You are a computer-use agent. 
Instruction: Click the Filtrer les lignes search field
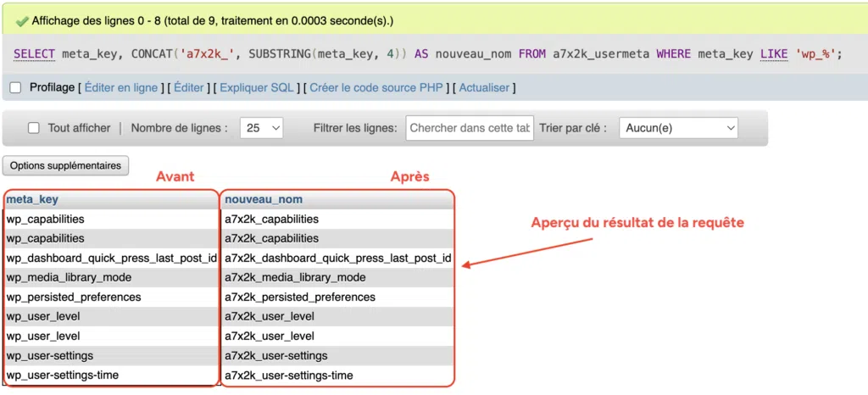(x=470, y=128)
